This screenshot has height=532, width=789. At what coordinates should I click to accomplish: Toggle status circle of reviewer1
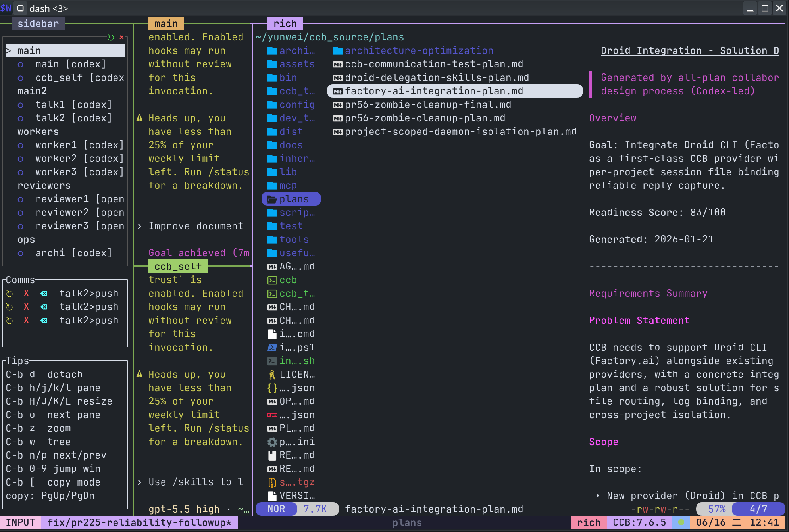[21, 199]
